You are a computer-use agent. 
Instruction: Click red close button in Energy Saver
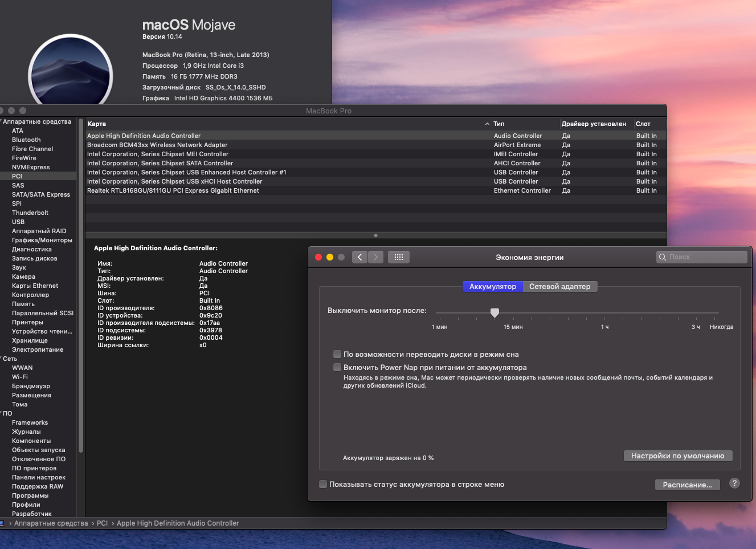pyautogui.click(x=318, y=257)
